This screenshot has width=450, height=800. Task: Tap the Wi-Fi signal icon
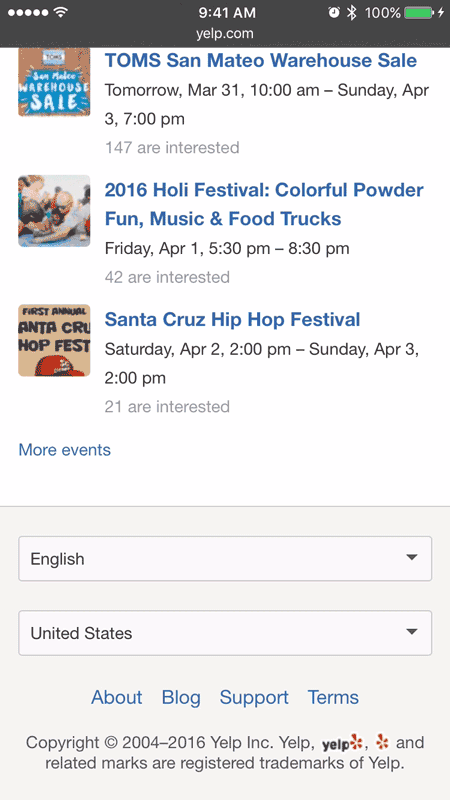point(61,13)
